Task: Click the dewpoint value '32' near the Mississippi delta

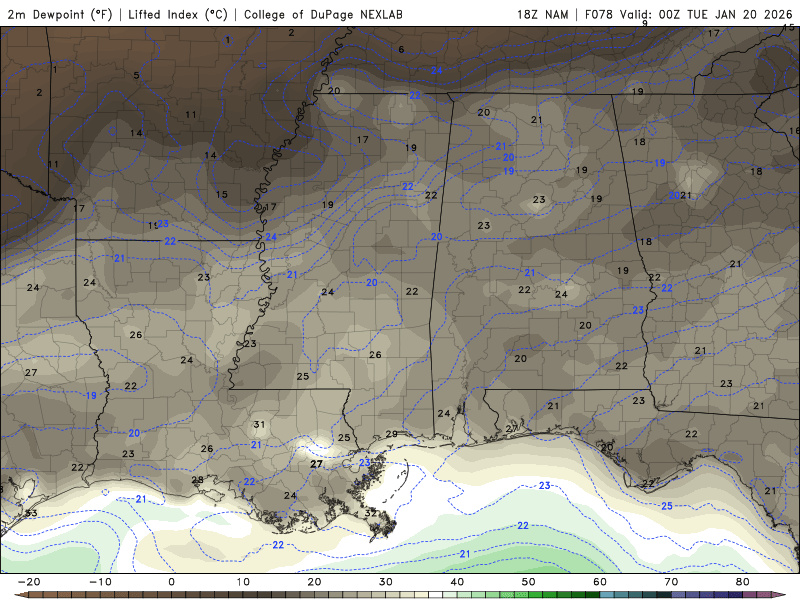Action: pos(371,513)
